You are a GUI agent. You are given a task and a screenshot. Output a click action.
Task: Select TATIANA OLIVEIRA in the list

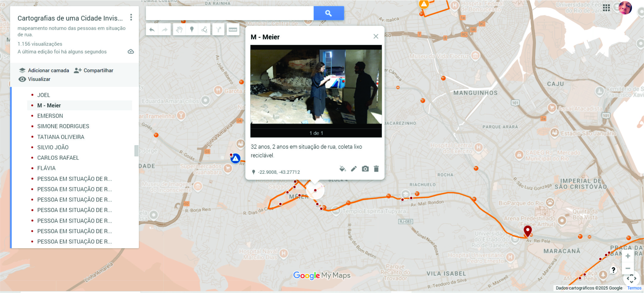(x=61, y=137)
